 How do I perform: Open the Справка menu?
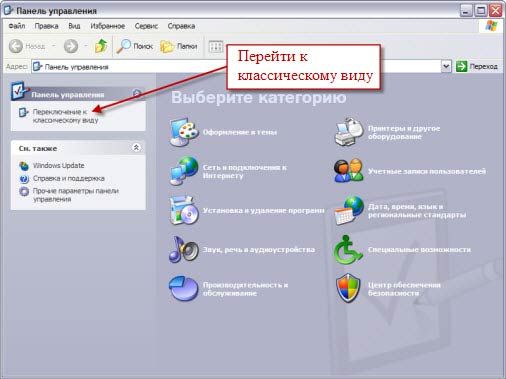point(181,26)
